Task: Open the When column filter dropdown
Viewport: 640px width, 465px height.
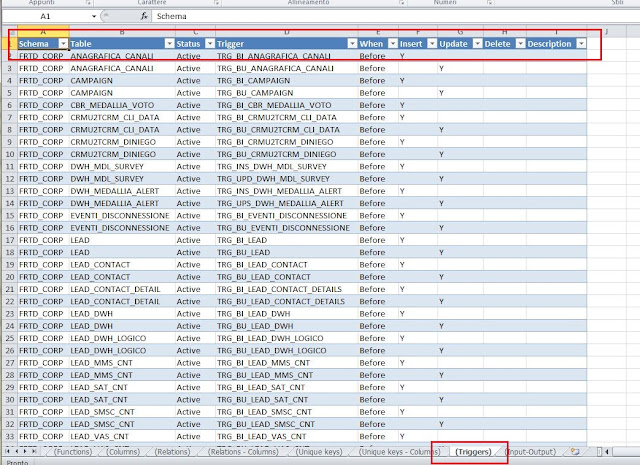Action: click(x=393, y=44)
